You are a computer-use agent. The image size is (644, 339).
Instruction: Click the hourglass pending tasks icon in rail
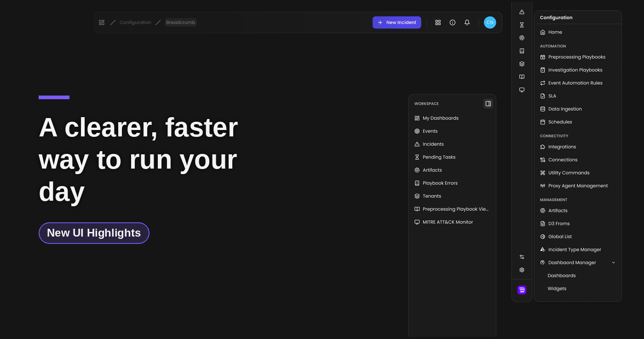tap(522, 25)
